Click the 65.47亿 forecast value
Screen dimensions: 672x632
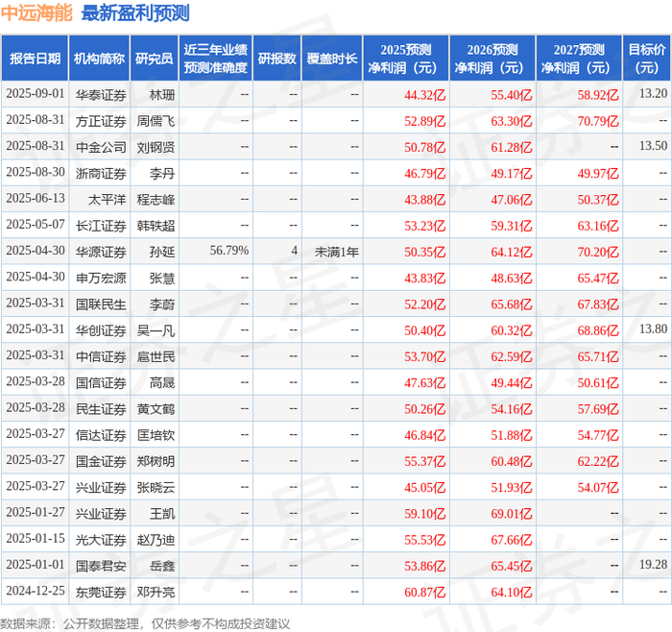coord(598,278)
